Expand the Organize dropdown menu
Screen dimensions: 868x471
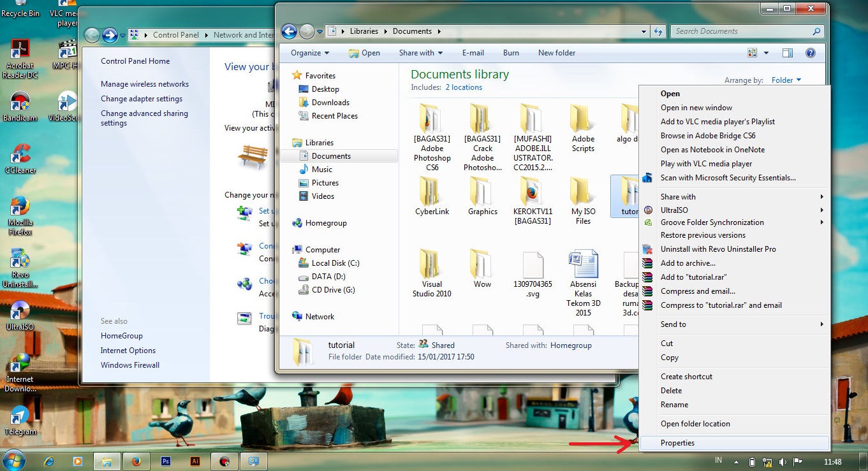[x=310, y=53]
